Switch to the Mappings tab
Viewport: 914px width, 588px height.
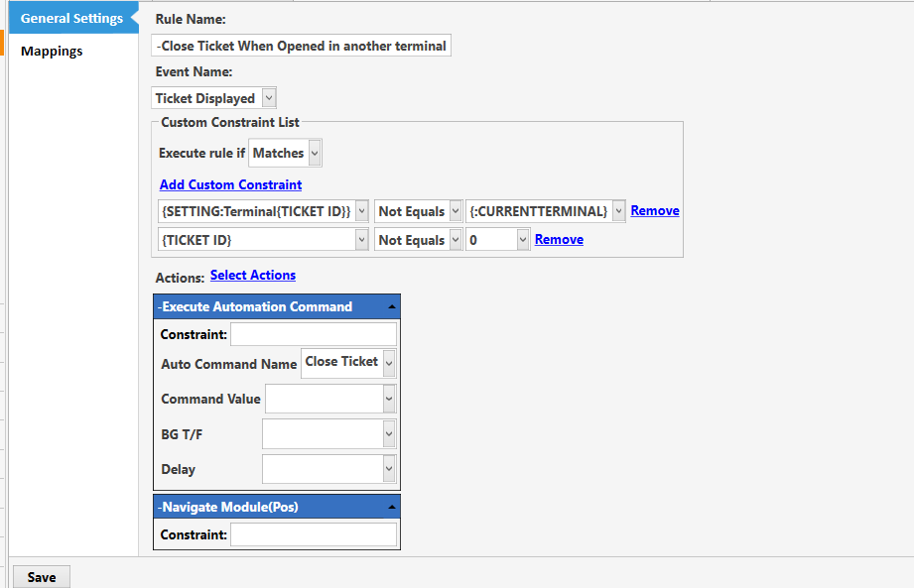(52, 52)
